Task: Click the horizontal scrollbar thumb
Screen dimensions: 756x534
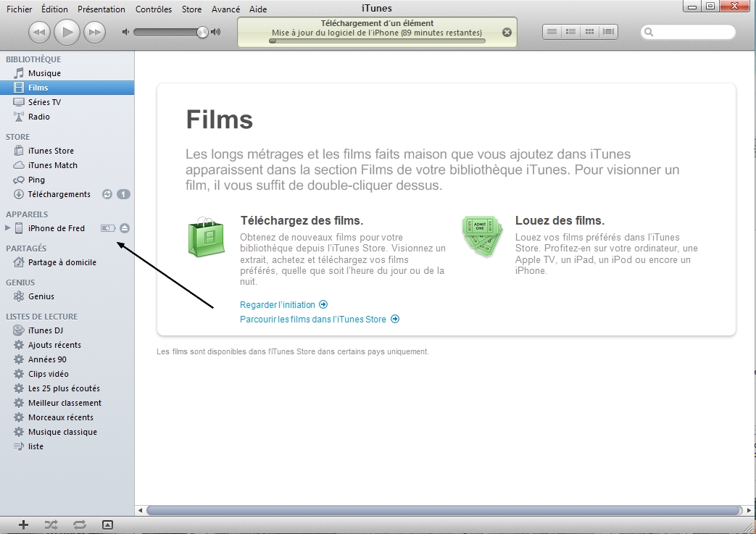Action: click(x=444, y=510)
